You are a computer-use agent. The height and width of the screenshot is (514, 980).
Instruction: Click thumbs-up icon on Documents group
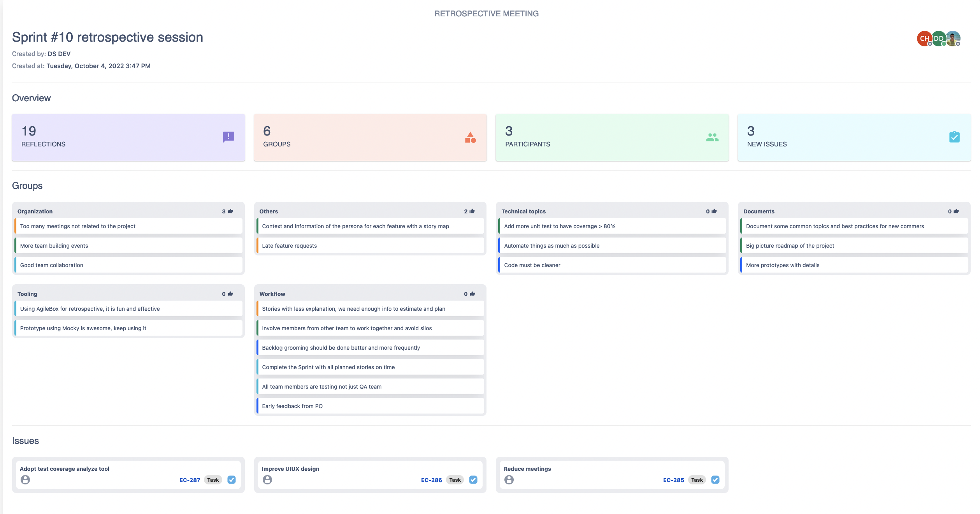[x=956, y=211]
